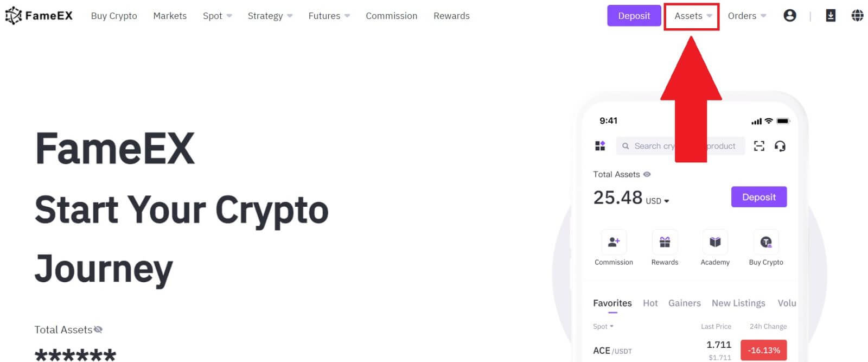This screenshot has height=362, width=868.
Task: Select the Academy icon in the phone mockup
Action: [715, 242]
